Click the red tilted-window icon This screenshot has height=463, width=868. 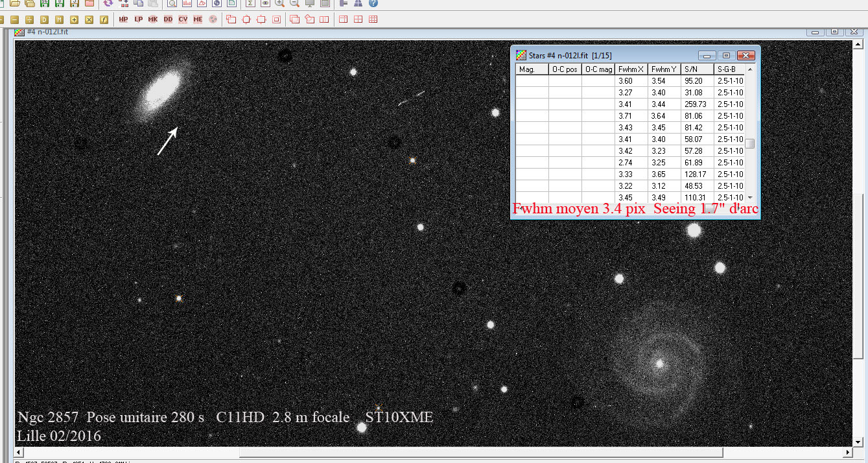tap(310, 19)
